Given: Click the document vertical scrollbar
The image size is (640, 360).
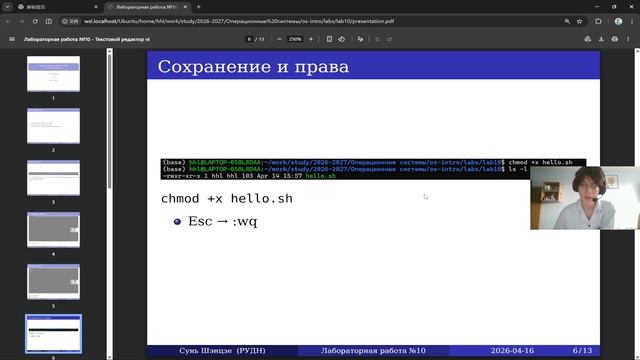Looking at the screenshot, I should click(637, 204).
